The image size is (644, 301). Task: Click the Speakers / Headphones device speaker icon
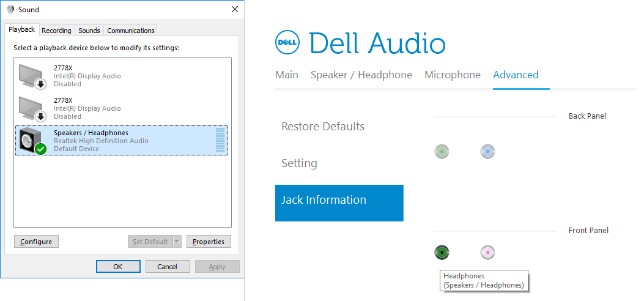pos(32,141)
